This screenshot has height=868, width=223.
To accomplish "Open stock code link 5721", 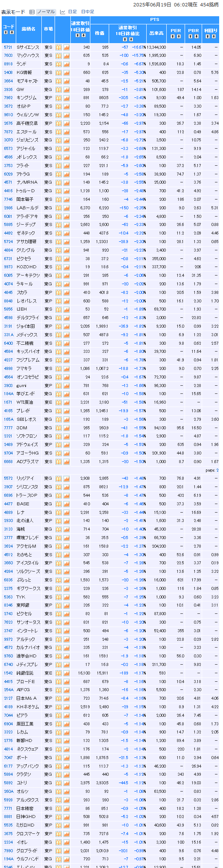I will 8,47.
